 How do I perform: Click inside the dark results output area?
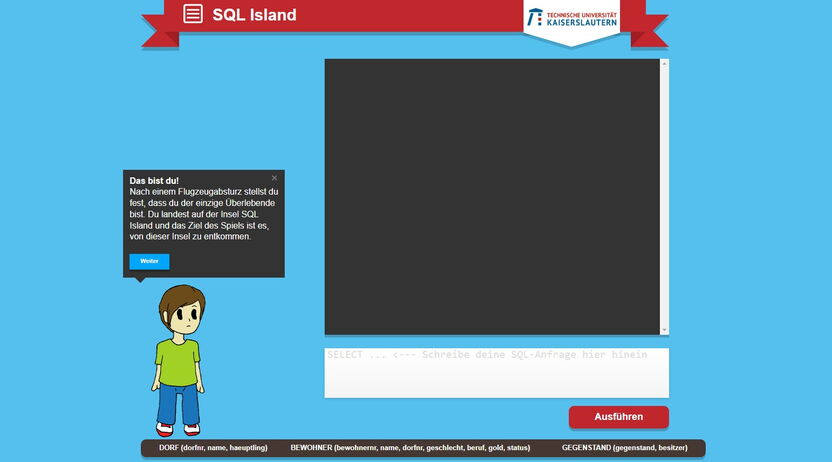(x=491, y=196)
